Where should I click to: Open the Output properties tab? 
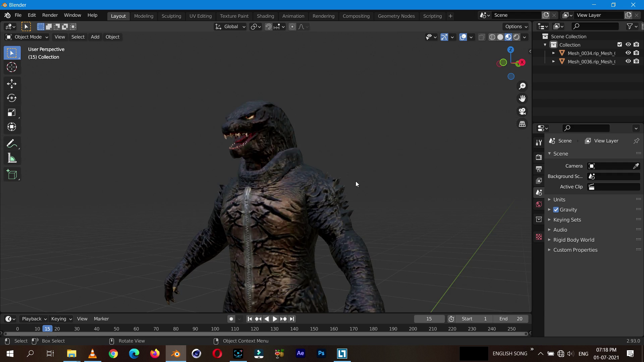(539, 169)
